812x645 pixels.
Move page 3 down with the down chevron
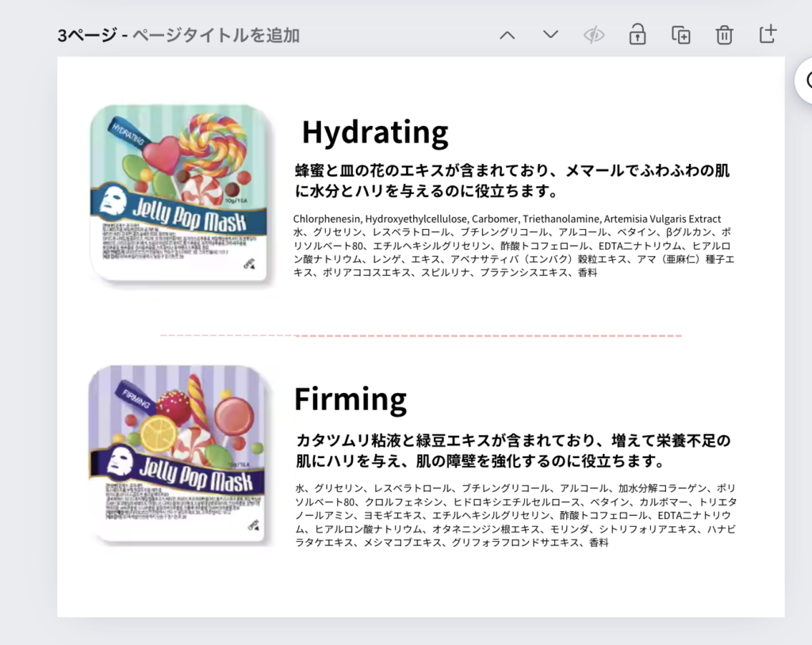coord(550,35)
